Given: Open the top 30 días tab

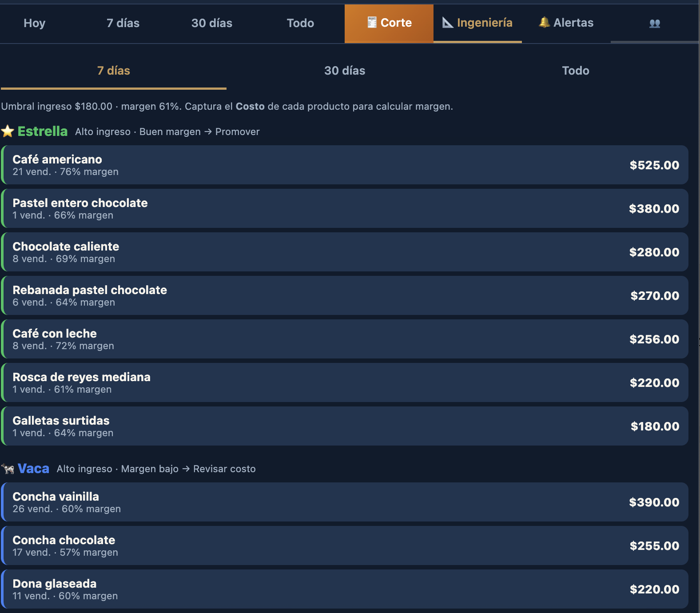Looking at the screenshot, I should click(x=212, y=23).
